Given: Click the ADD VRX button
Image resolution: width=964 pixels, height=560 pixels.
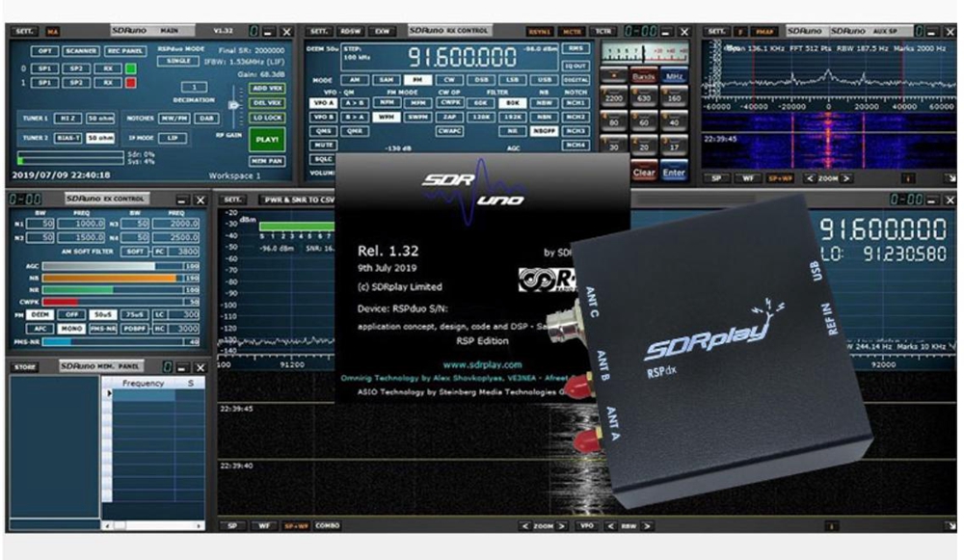Looking at the screenshot, I should (267, 88).
